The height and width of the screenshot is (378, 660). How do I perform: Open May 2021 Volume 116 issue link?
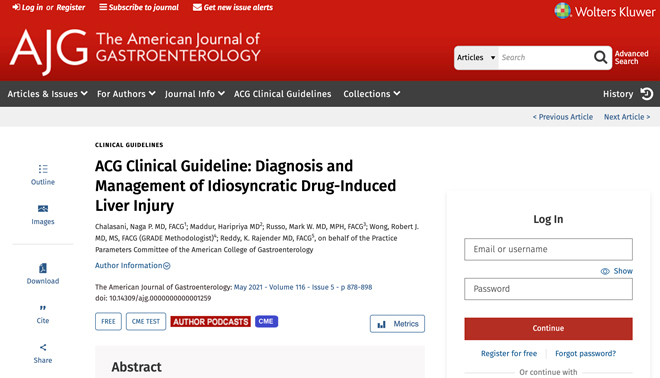pyautogui.click(x=303, y=287)
